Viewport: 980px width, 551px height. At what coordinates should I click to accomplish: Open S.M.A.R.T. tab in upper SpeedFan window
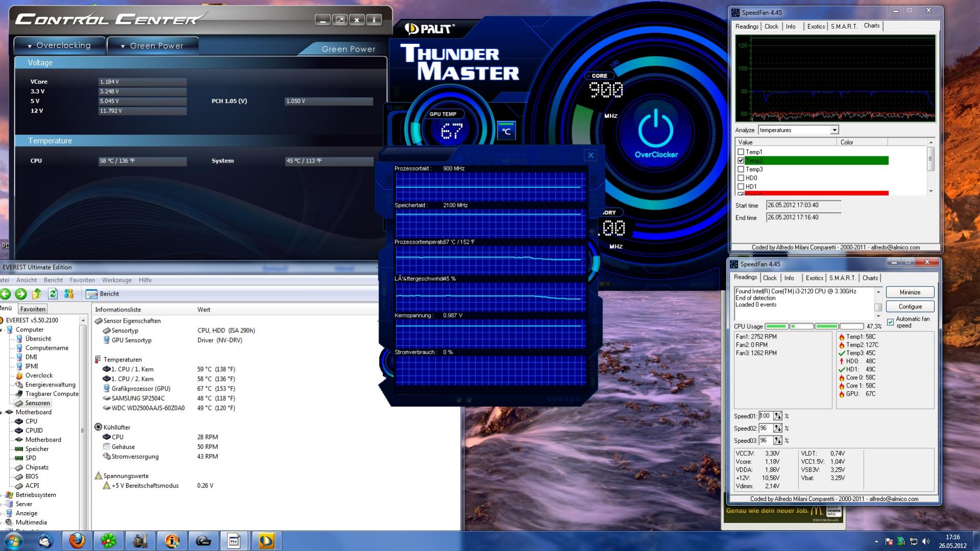pos(844,27)
